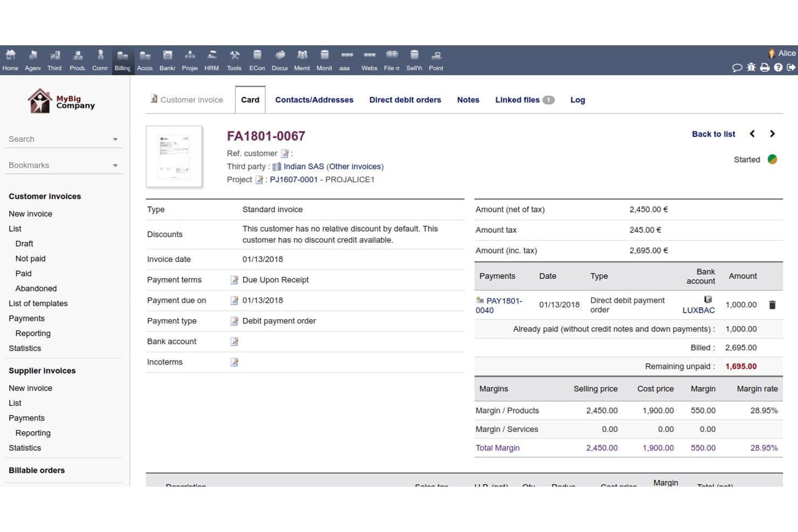Open the Indian SAS third party link
798x532 pixels.
[x=304, y=167]
